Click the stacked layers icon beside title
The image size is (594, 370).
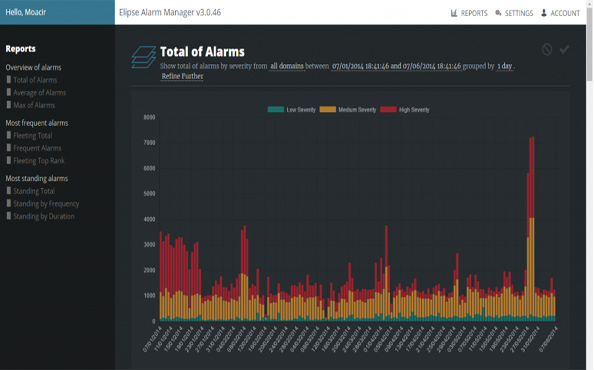click(144, 57)
